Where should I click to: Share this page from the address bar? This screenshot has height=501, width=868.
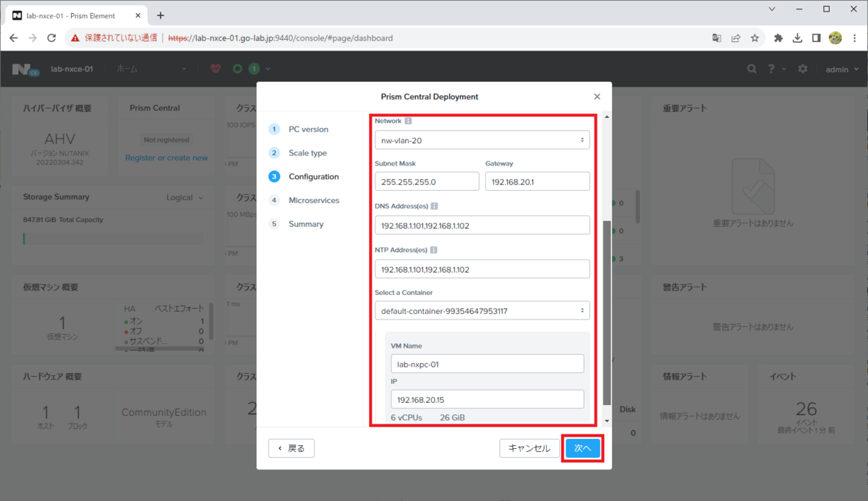736,38
